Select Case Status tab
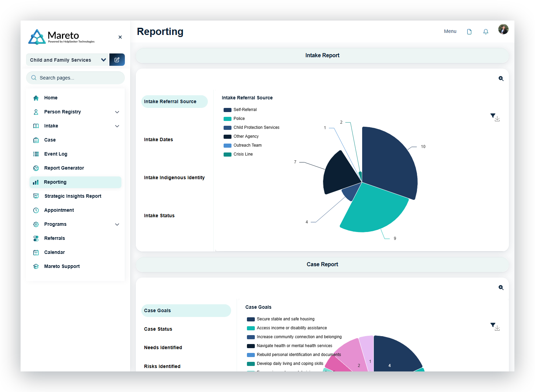Image resolution: width=535 pixels, height=392 pixels. click(158, 329)
